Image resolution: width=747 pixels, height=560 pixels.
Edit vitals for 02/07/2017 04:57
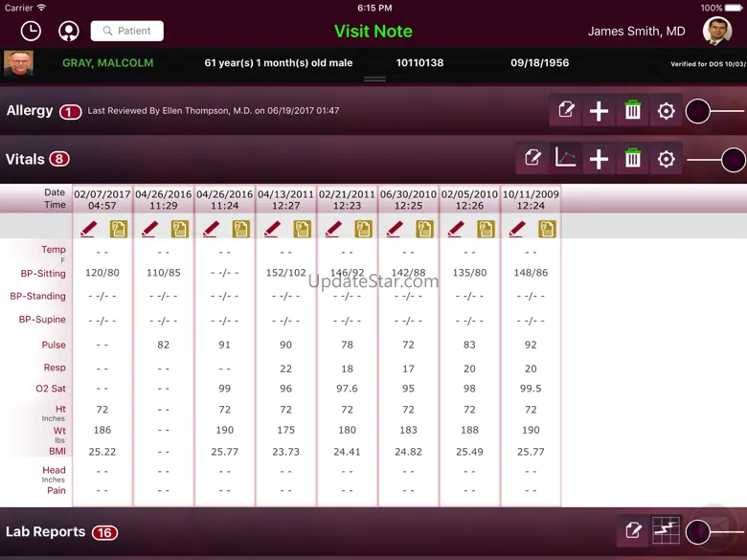click(x=89, y=229)
